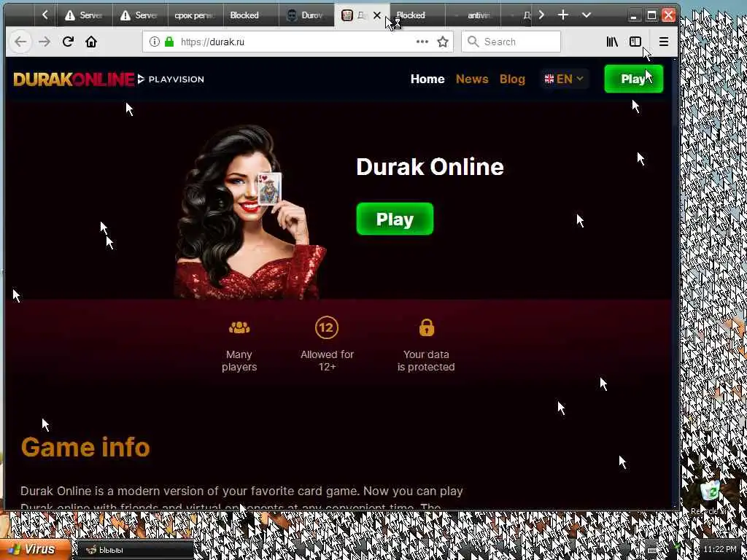The height and width of the screenshot is (560, 747).
Task: Click the 'Game info' heading
Action: tap(85, 447)
